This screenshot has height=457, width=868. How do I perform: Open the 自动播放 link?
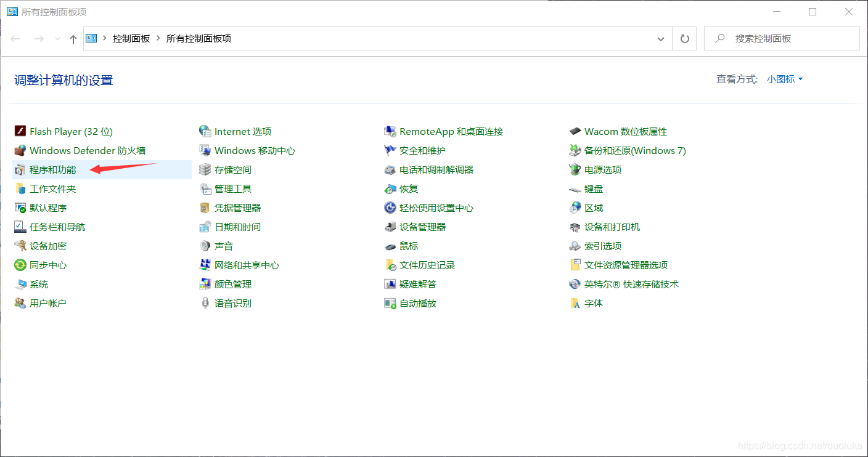[x=418, y=303]
